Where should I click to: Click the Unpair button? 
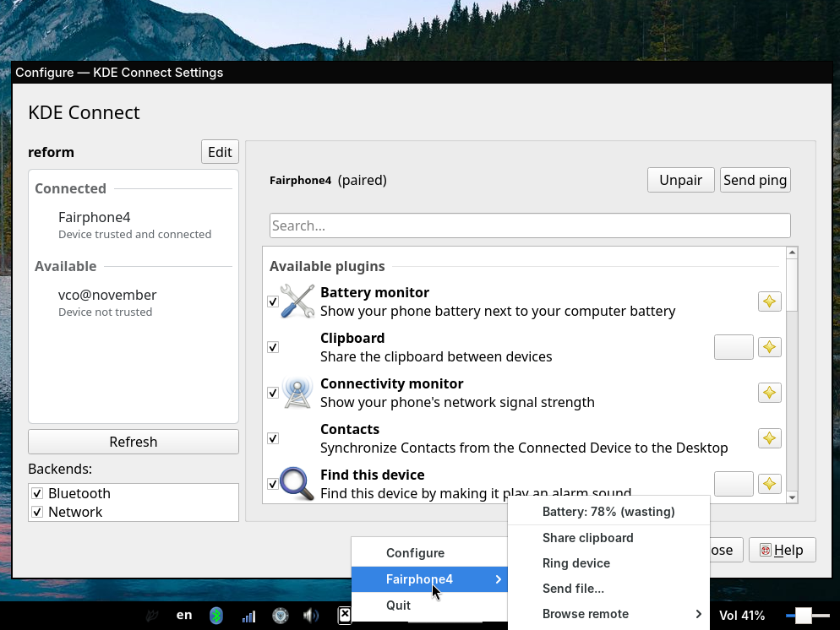pos(680,180)
